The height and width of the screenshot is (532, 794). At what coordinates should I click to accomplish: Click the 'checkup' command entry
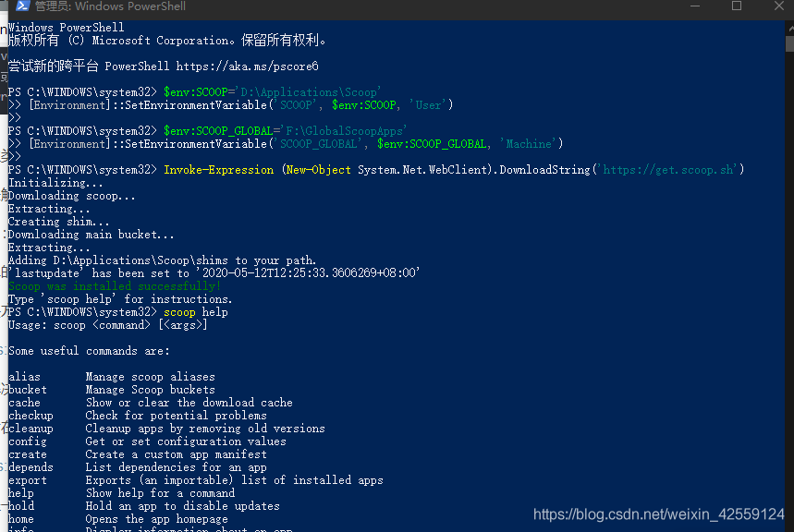click(31, 416)
